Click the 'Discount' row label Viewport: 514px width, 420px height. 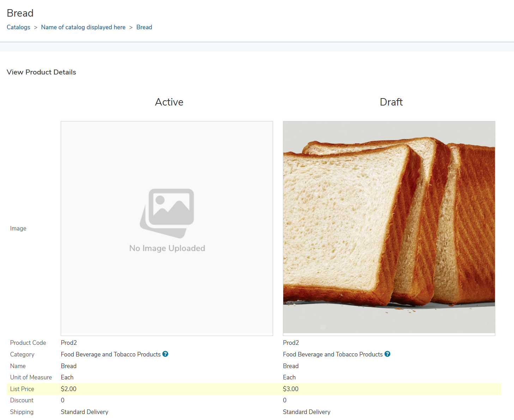tap(22, 400)
